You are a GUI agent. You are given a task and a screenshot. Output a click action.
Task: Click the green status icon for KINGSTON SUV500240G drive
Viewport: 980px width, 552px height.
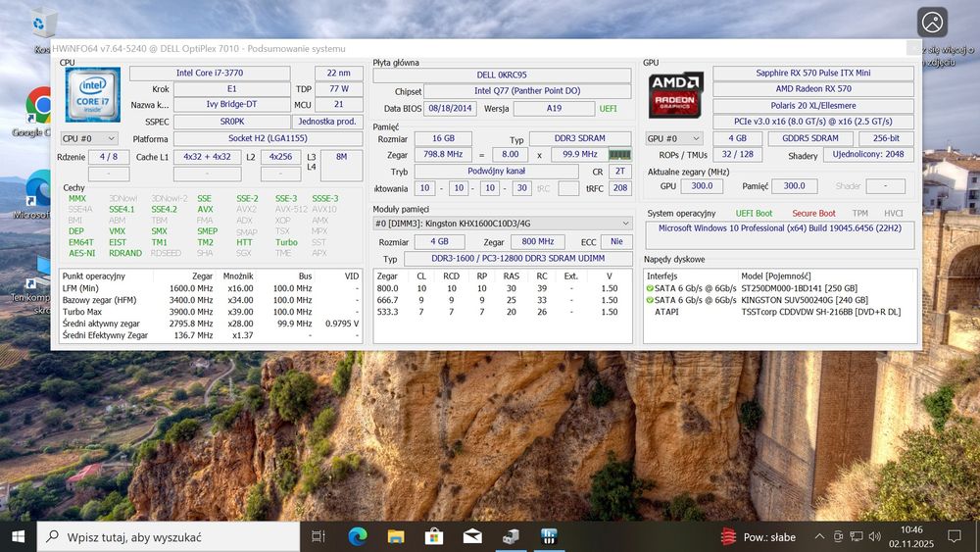(x=650, y=300)
